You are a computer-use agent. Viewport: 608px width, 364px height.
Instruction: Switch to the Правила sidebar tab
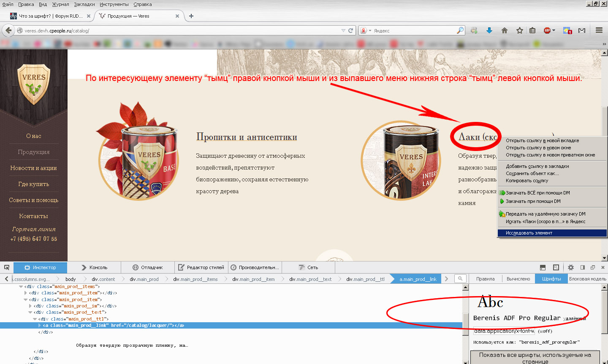tap(485, 279)
